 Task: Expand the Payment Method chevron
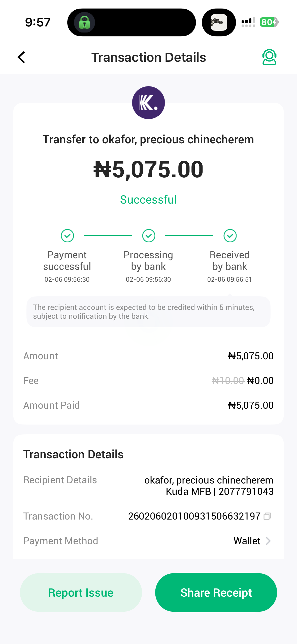tap(268, 541)
